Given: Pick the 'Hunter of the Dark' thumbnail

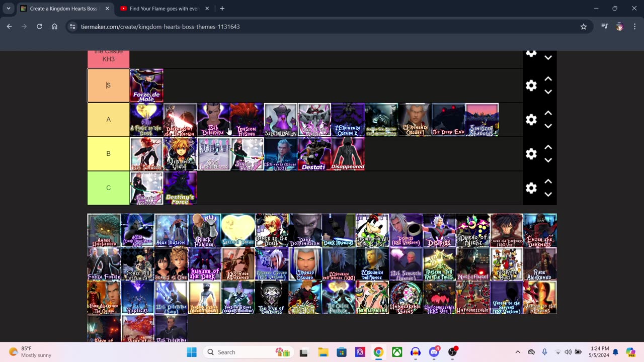Looking at the screenshot, I should tap(205, 264).
